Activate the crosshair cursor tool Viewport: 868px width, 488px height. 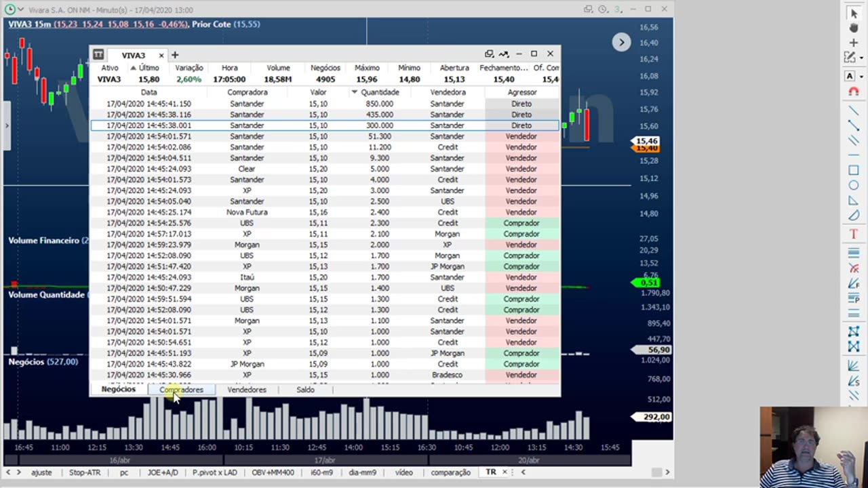click(854, 43)
